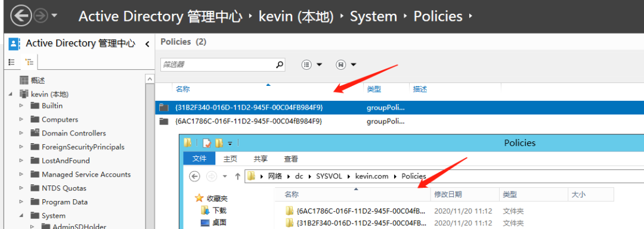This screenshot has height=229, width=644.
Task: Open navigation history dropdown arrow in title bar
Action: (x=54, y=16)
